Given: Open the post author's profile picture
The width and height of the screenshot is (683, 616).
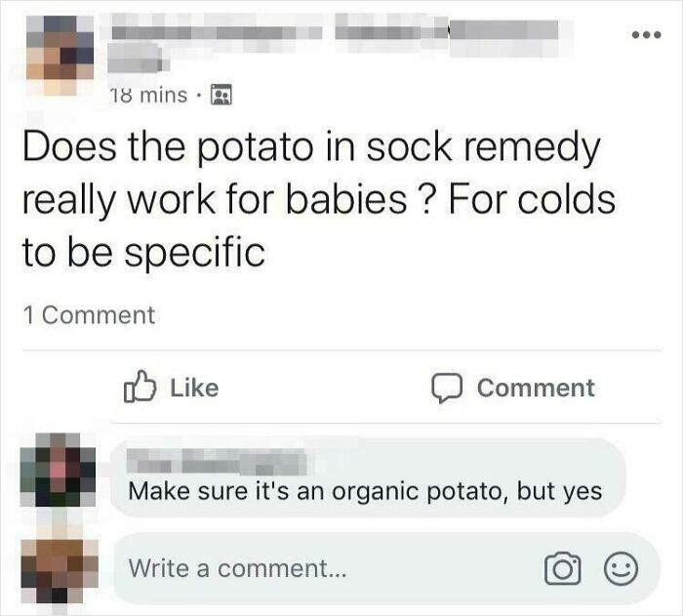Looking at the screenshot, I should pyautogui.click(x=60, y=47).
